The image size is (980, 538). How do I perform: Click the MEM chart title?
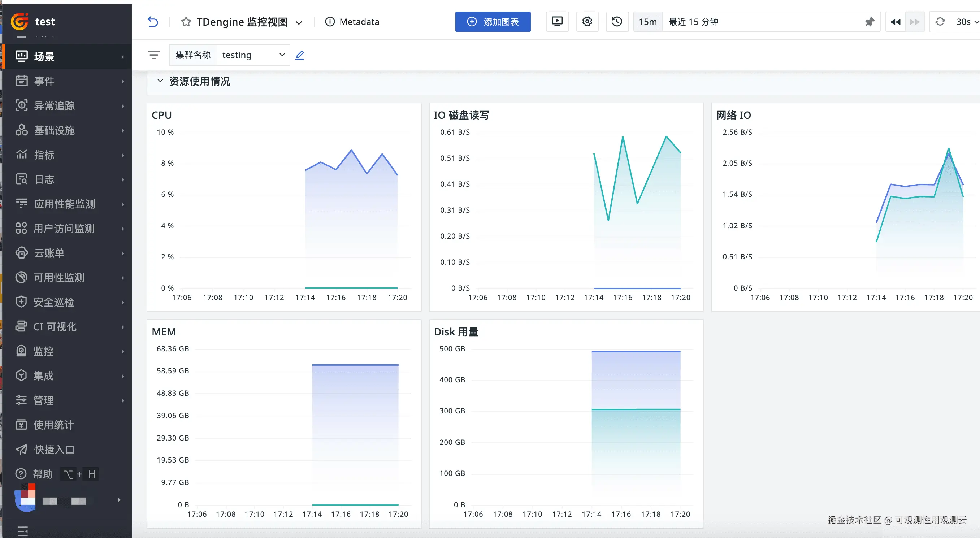coord(164,331)
